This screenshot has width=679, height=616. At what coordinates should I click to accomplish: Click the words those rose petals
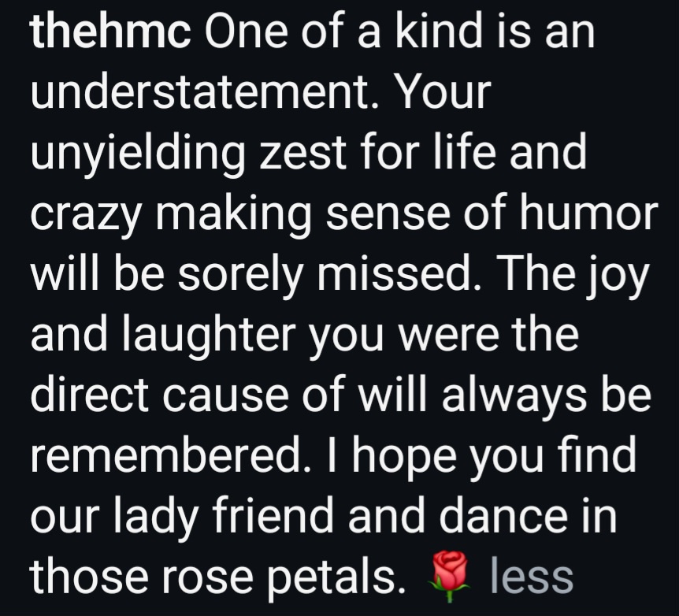click(x=218, y=577)
